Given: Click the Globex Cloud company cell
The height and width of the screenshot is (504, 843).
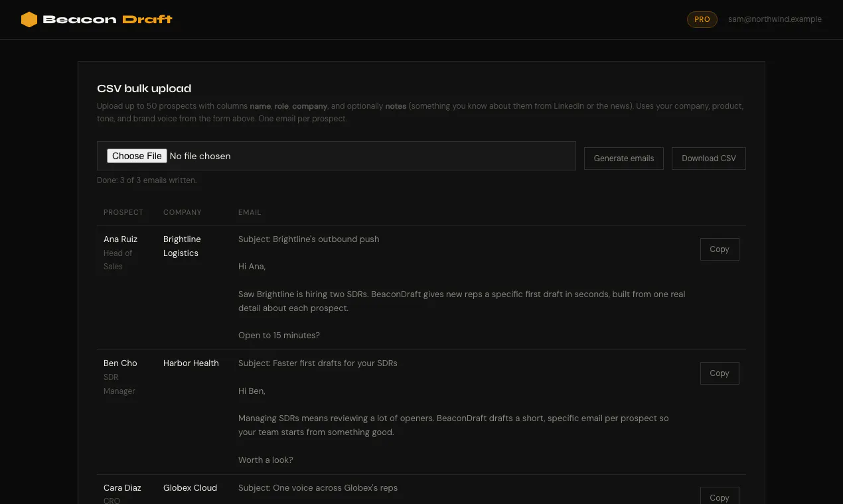Looking at the screenshot, I should tap(190, 487).
